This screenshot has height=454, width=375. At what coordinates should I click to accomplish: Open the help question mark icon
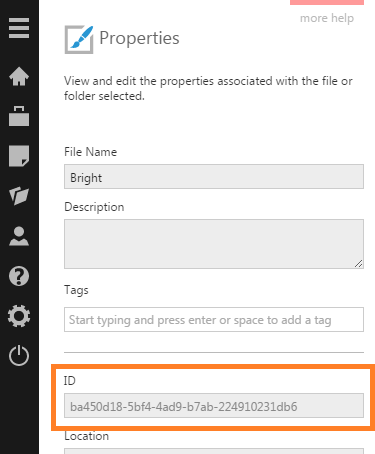point(19,276)
